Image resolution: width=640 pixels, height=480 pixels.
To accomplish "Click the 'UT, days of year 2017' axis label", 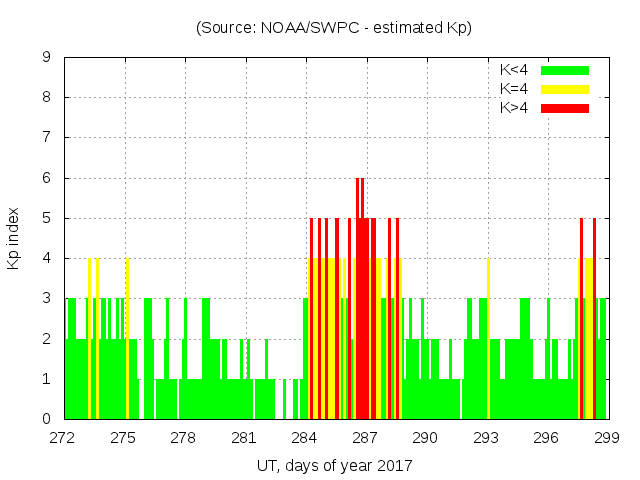I will pyautogui.click(x=333, y=465).
